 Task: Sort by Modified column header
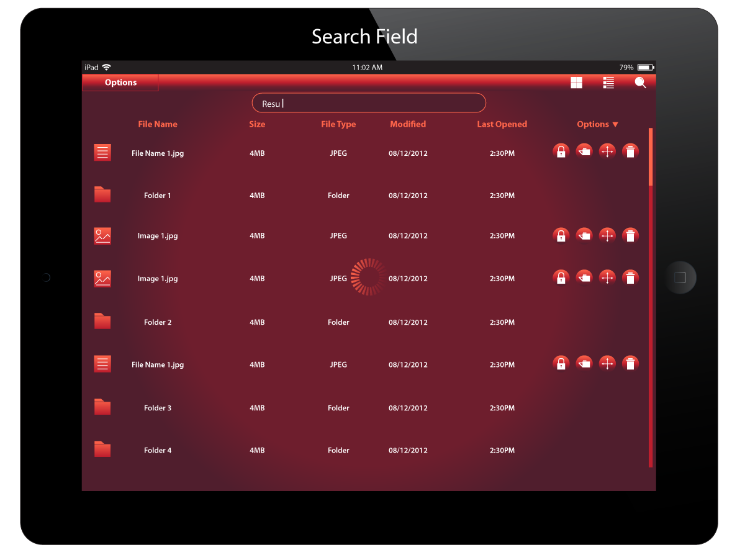point(408,124)
